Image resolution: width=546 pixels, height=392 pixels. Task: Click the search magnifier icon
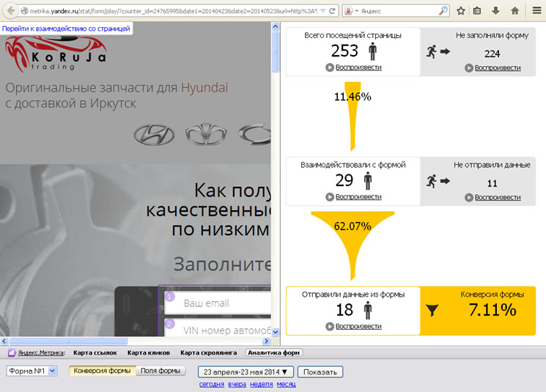[443, 11]
